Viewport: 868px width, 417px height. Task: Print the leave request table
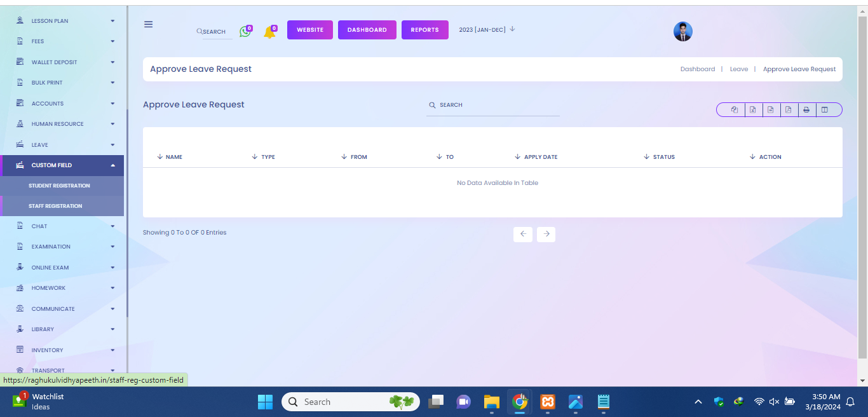pyautogui.click(x=806, y=110)
